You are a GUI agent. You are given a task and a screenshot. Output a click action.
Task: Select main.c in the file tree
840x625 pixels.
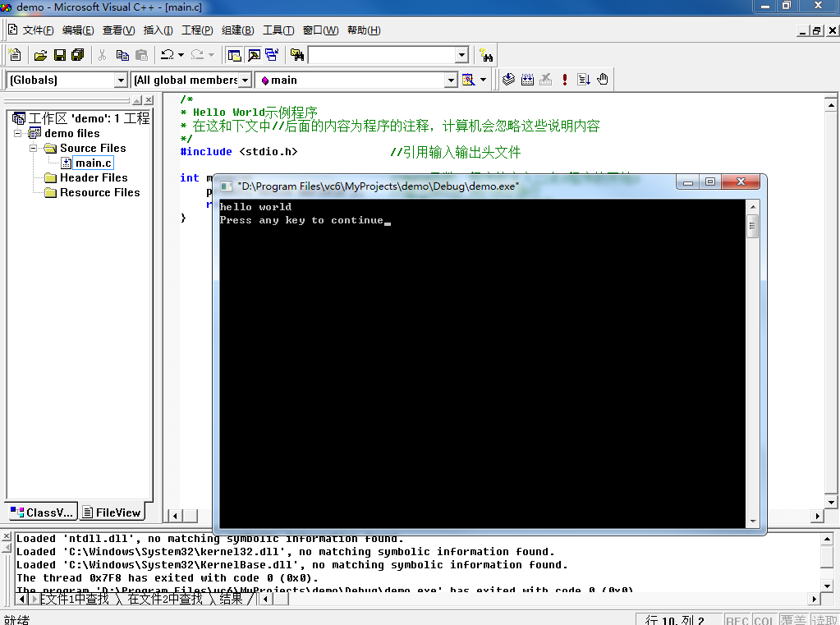(x=93, y=163)
